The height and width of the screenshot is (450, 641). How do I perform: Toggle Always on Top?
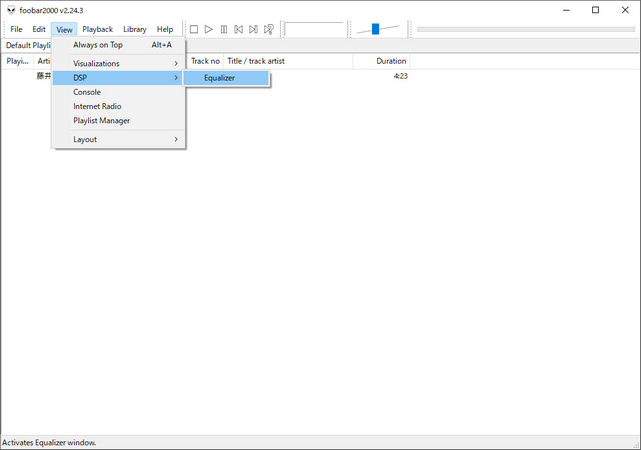119,45
